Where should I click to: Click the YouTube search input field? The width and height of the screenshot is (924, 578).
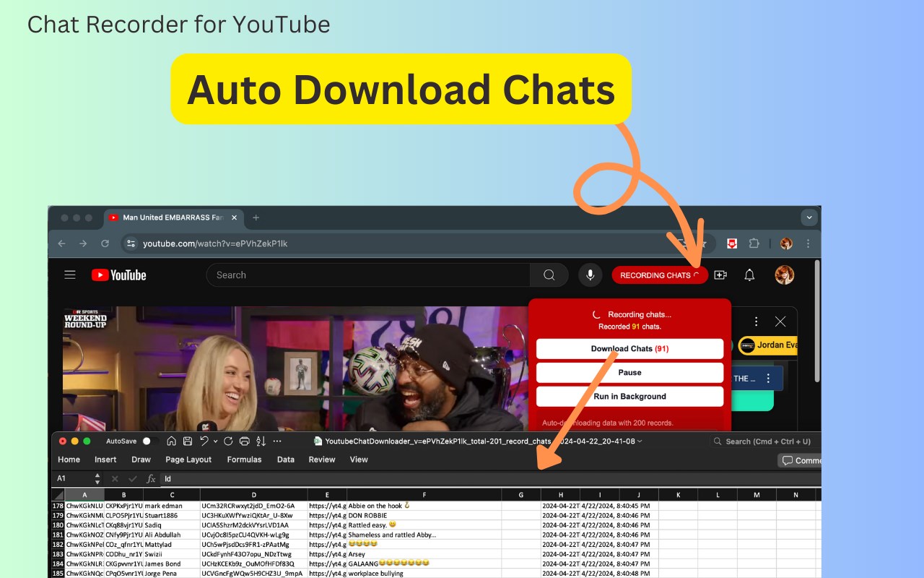coord(368,275)
